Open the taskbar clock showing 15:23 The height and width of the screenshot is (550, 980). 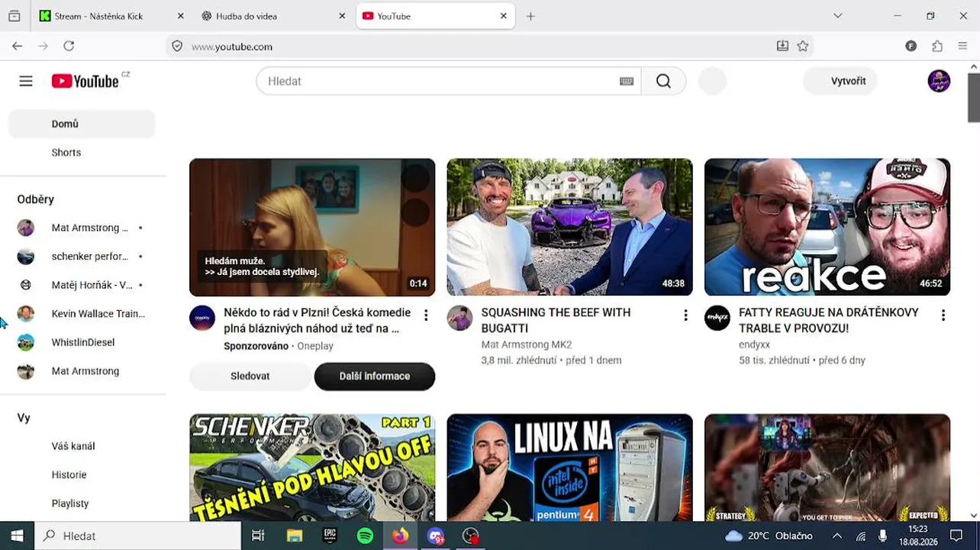[x=918, y=536]
